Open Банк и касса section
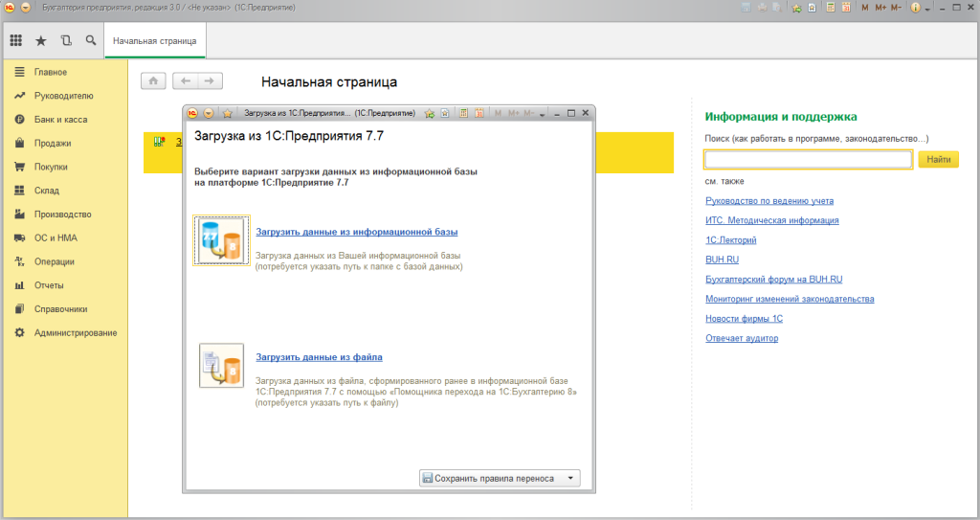 [x=60, y=120]
